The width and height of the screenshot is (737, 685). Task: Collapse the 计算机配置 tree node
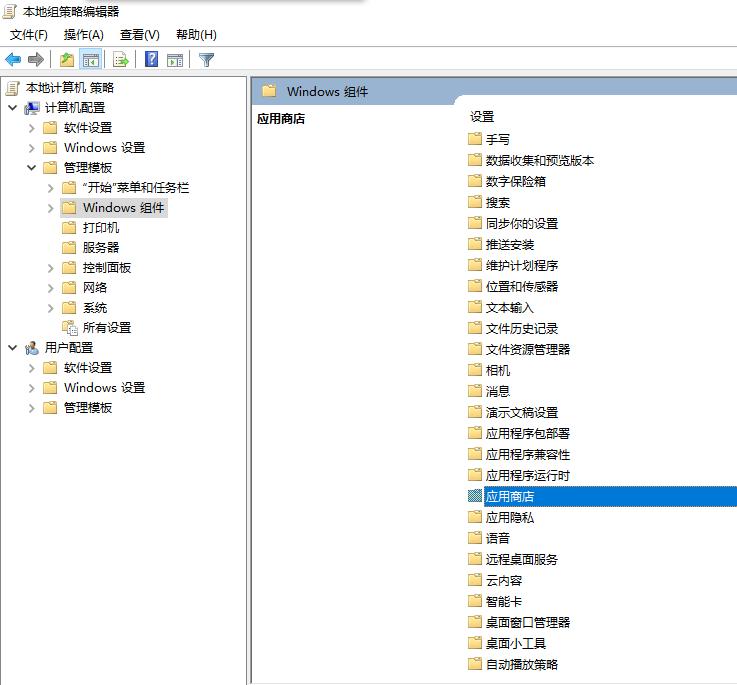13,108
